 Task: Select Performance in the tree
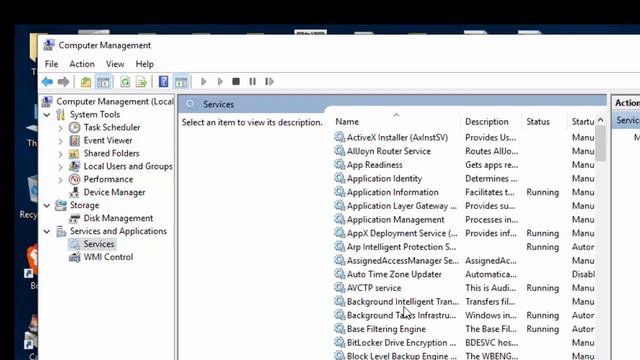(108, 179)
